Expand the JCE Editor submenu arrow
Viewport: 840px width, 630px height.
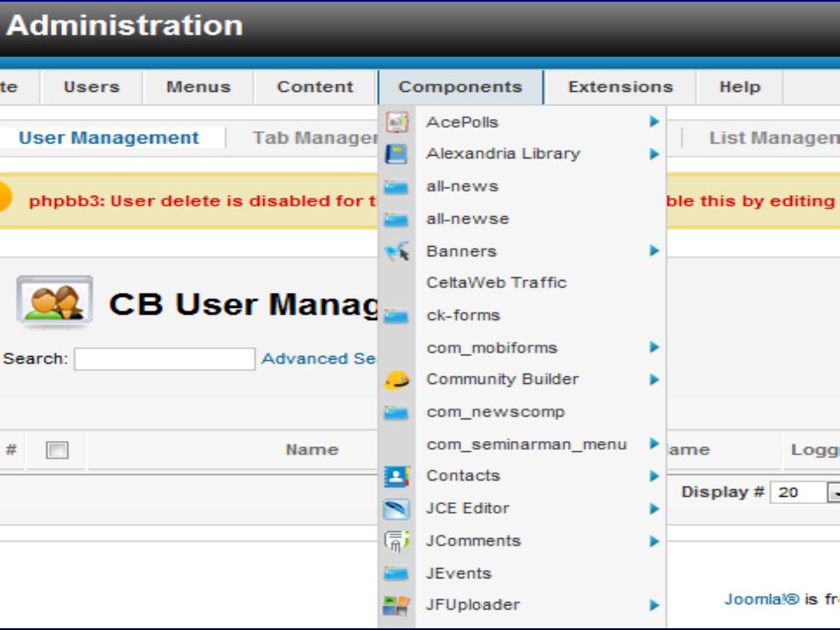654,509
